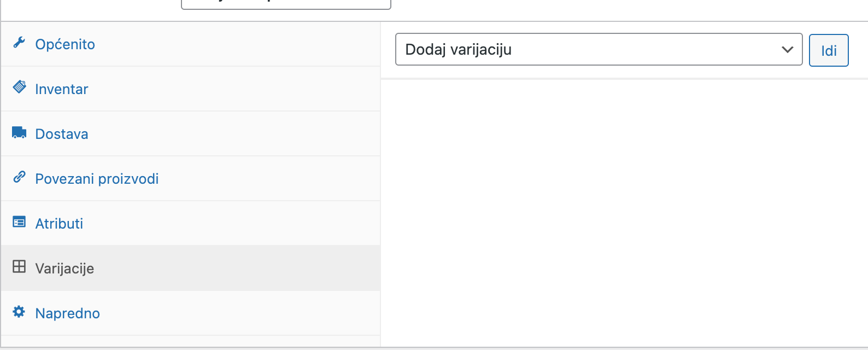Switch to the Općenito tab
Image resolution: width=868 pixels, height=350 pixels.
click(x=64, y=44)
